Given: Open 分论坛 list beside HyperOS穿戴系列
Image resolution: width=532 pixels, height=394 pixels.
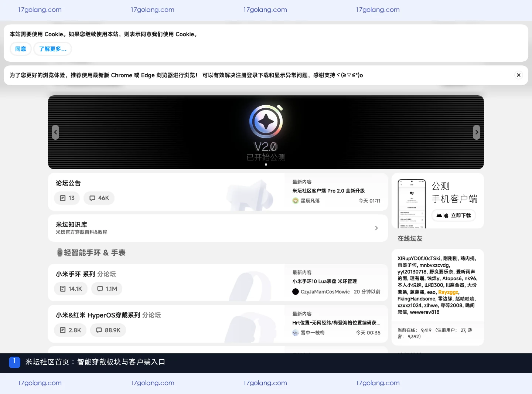Looking at the screenshot, I should coord(152,315).
